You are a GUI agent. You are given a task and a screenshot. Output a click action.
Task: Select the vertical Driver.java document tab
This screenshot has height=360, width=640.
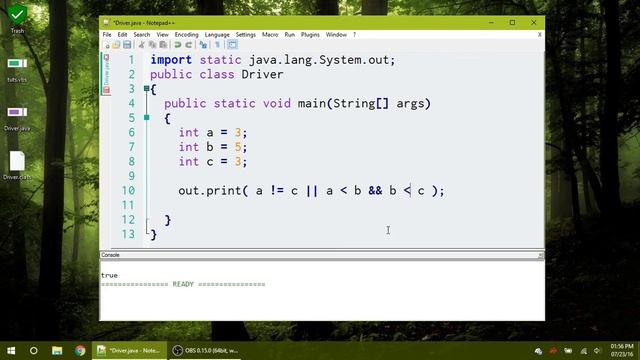click(106, 73)
